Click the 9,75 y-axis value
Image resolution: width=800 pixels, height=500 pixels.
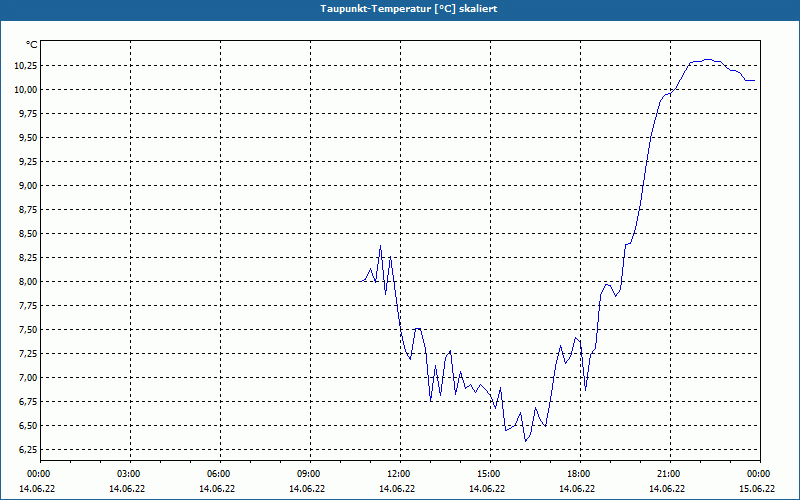(x=28, y=114)
